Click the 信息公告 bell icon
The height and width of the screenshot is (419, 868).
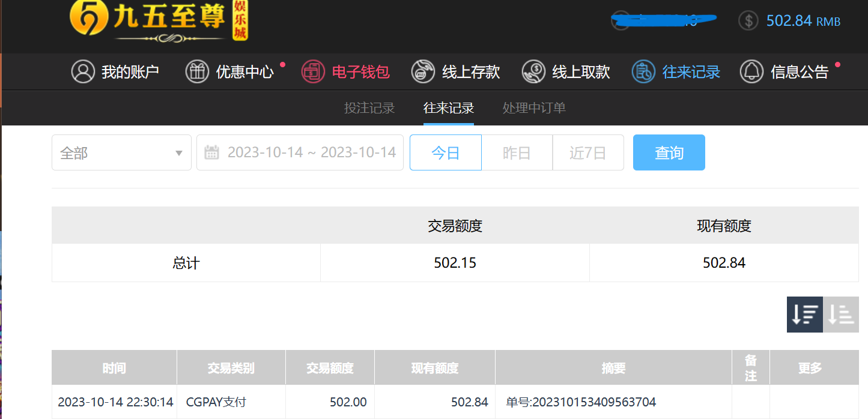pyautogui.click(x=751, y=71)
